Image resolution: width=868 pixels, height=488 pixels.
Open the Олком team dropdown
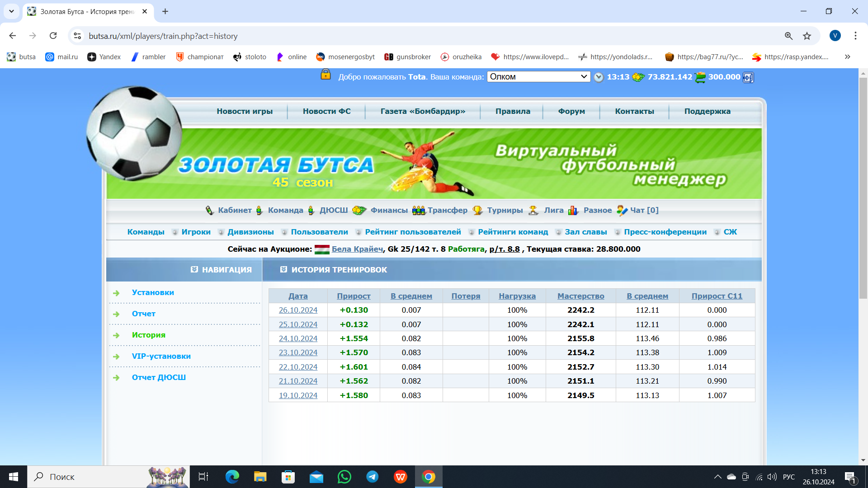538,77
